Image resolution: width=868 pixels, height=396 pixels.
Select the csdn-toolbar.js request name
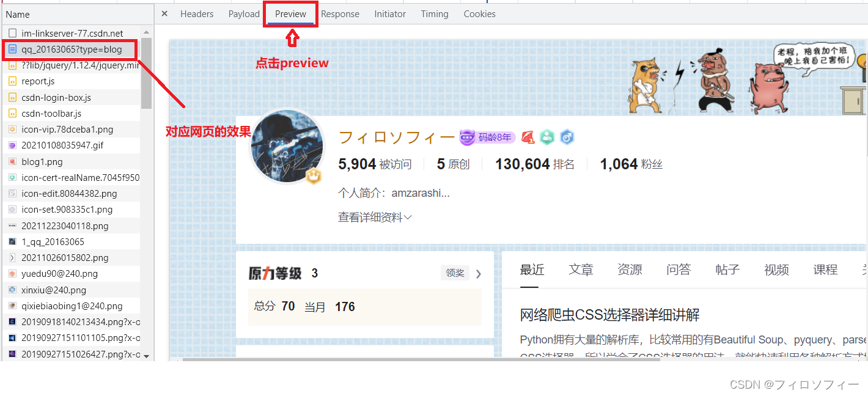point(51,113)
